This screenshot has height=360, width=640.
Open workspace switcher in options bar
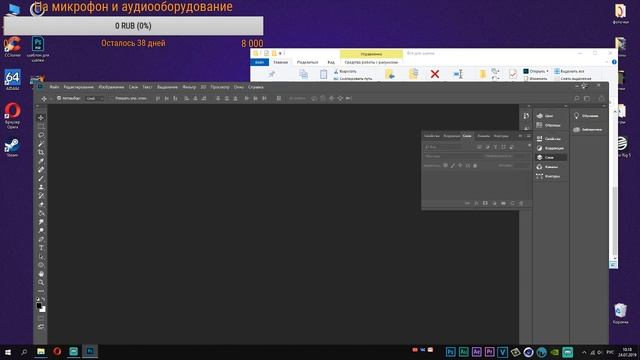click(x=587, y=98)
